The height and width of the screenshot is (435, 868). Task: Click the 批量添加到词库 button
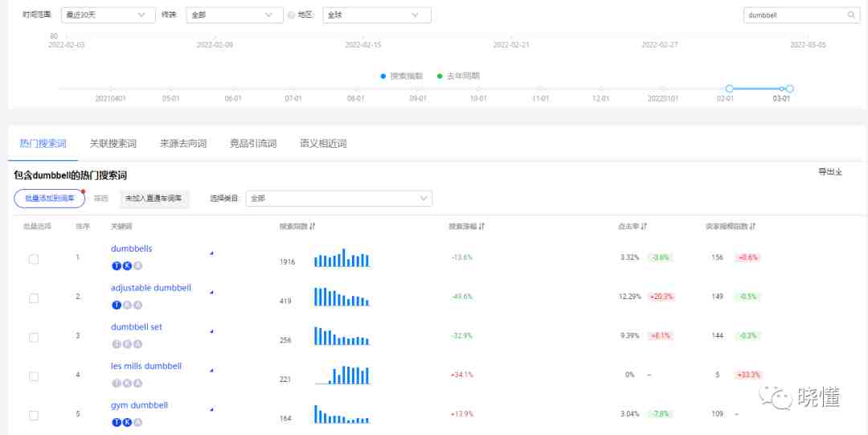click(49, 198)
